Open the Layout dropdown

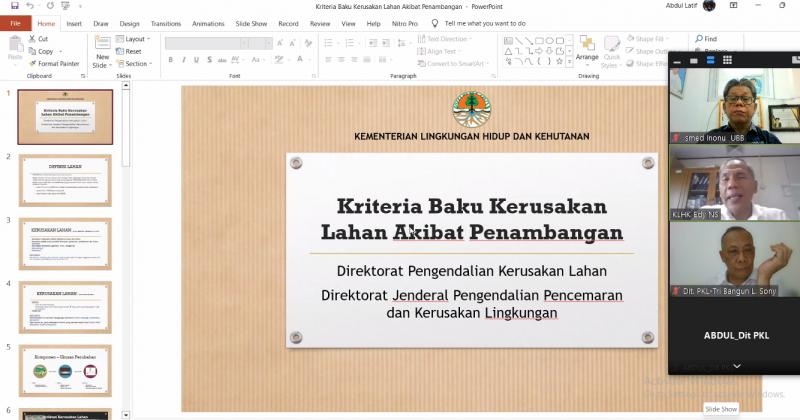point(134,39)
